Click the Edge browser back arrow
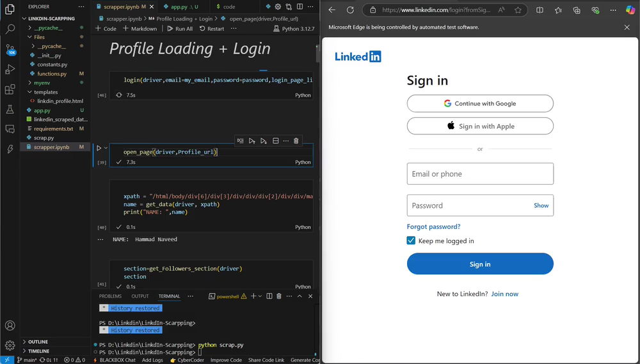Image resolution: width=640 pixels, height=364 pixels. (x=332, y=10)
